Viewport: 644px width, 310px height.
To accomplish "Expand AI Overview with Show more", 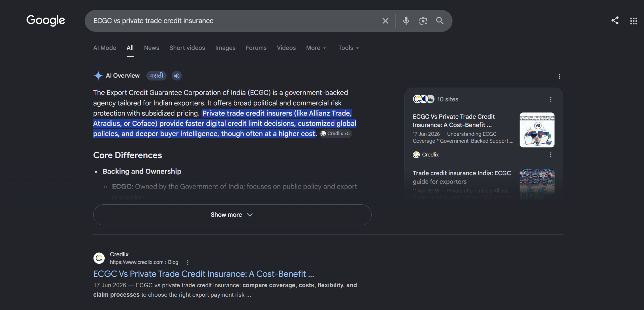I will pyautogui.click(x=232, y=215).
